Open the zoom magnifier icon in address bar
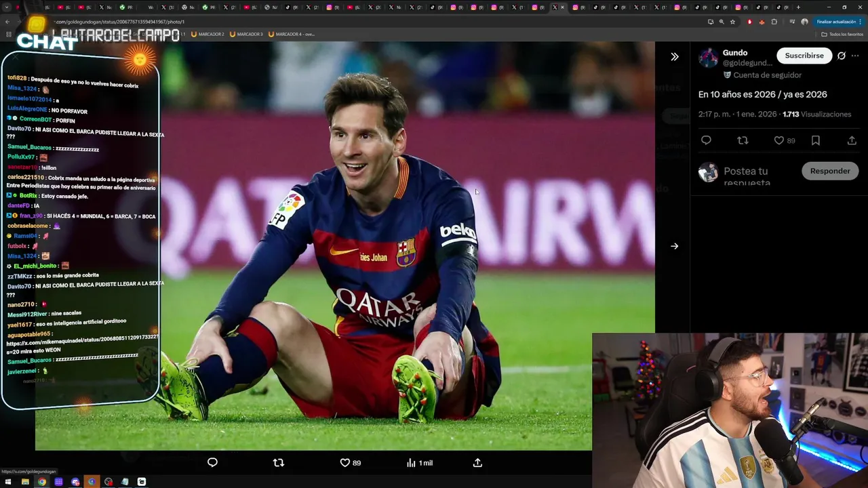868x488 pixels. (722, 22)
